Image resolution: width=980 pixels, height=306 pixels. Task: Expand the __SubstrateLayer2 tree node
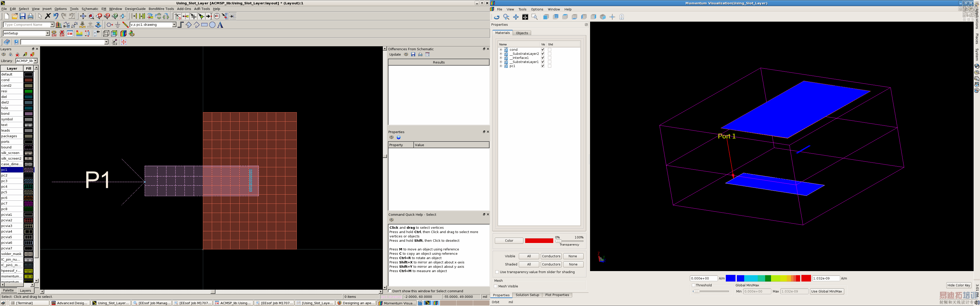(501, 54)
